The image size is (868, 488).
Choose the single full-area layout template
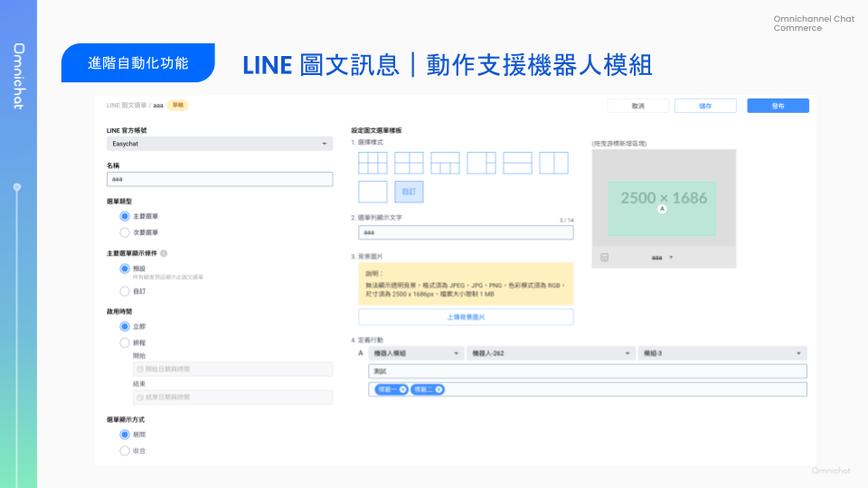[373, 192]
